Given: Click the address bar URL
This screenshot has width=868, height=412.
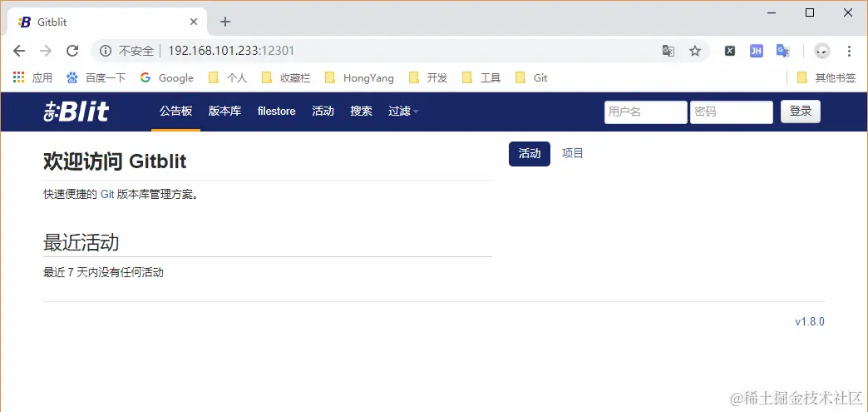Looking at the screenshot, I should pos(231,51).
